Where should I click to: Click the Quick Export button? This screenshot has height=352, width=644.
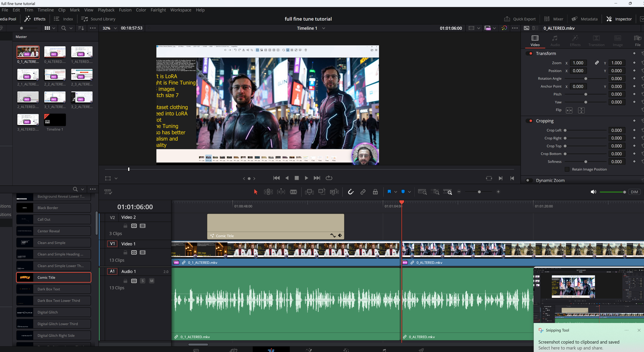[x=520, y=19]
